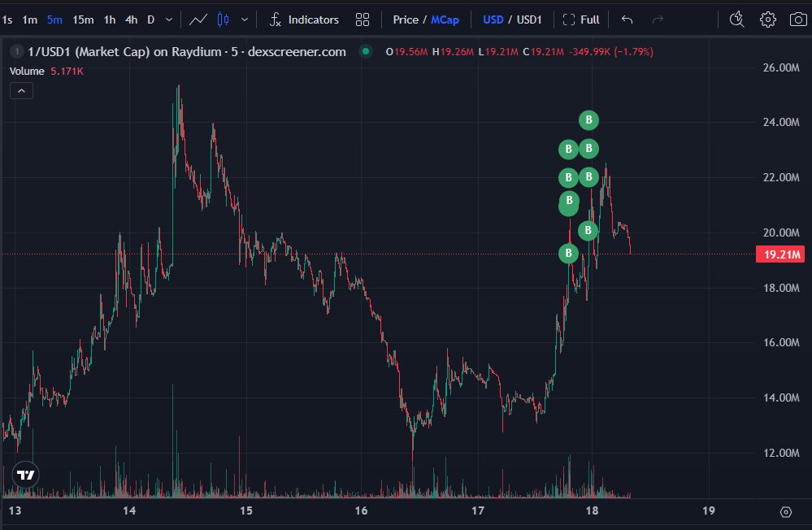Select the 1m timeframe
The image size is (812, 530).
(x=29, y=20)
